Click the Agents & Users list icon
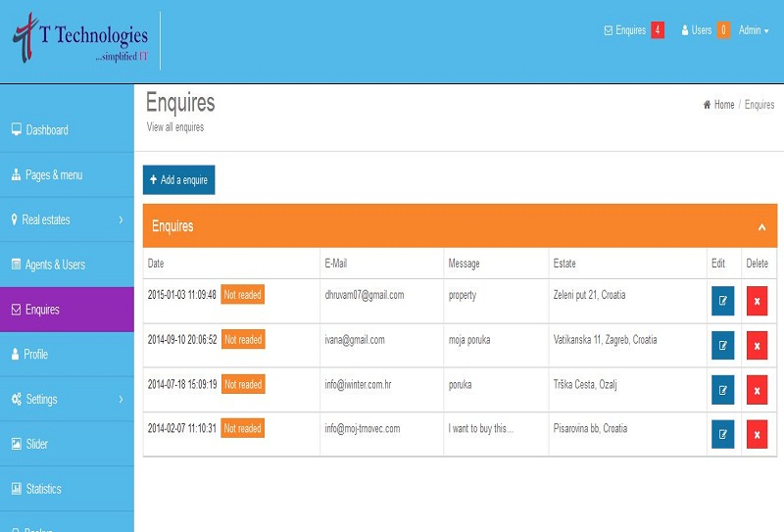Viewport: 784px width, 532px height. click(16, 264)
